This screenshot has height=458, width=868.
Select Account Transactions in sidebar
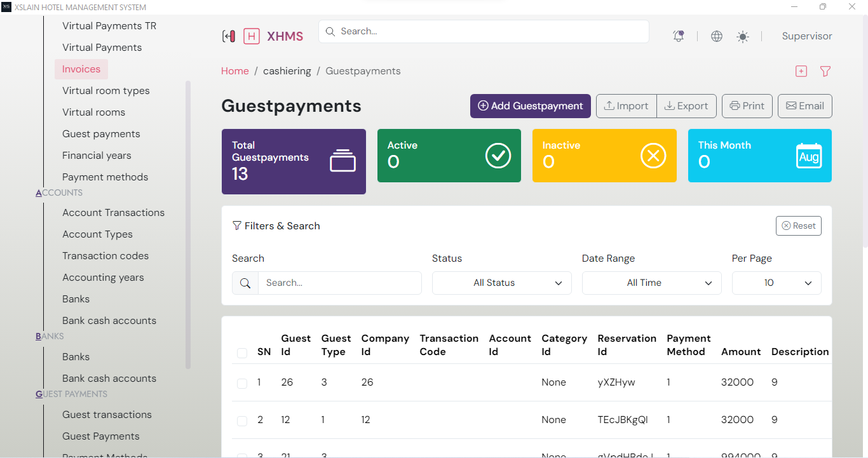pos(113,213)
